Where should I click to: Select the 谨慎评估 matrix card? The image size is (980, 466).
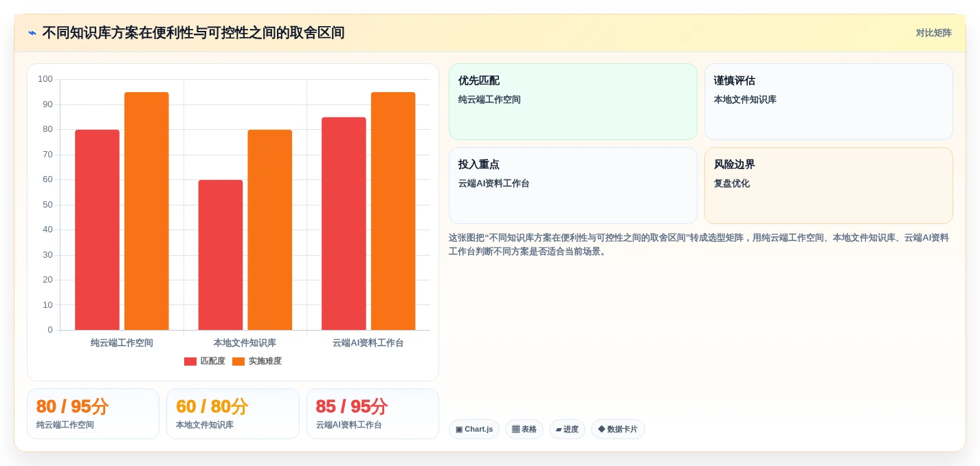(829, 102)
